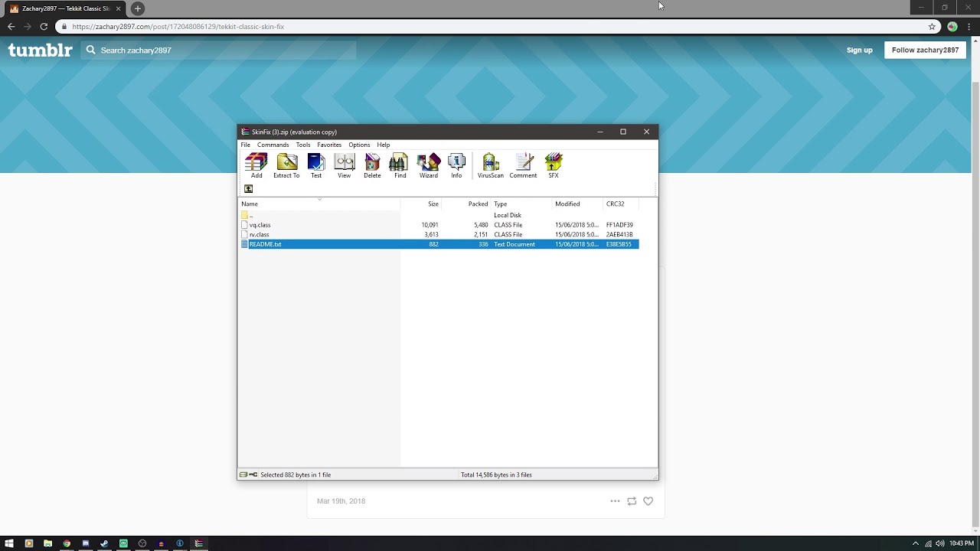980x551 pixels.
Task: Sort files by the Name column header
Action: 319,204
